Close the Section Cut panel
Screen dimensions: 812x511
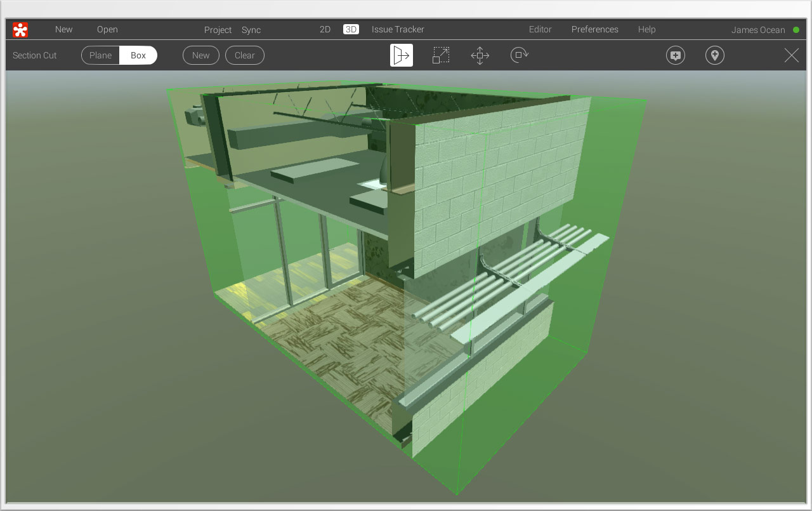point(791,55)
